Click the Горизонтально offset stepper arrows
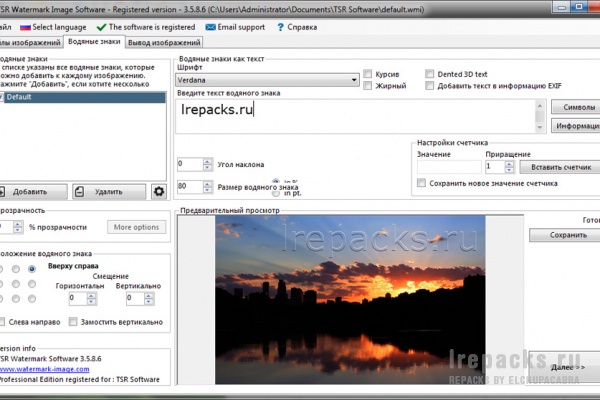The width and height of the screenshot is (600, 400). (x=91, y=298)
